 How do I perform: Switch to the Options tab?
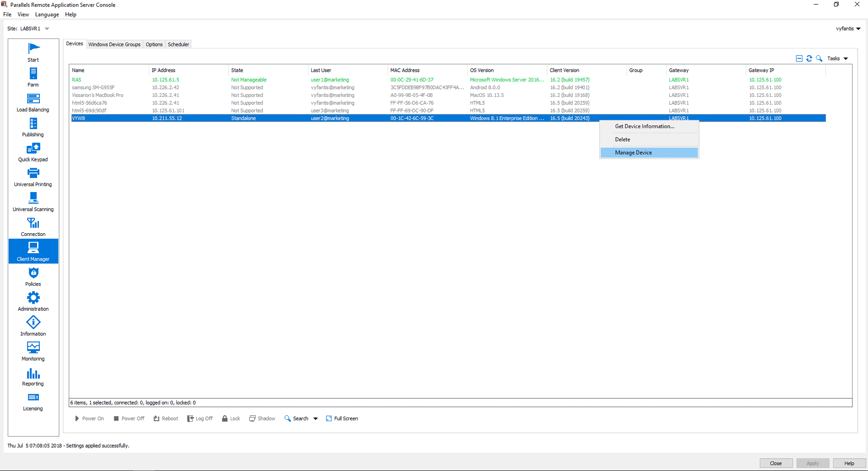click(154, 44)
